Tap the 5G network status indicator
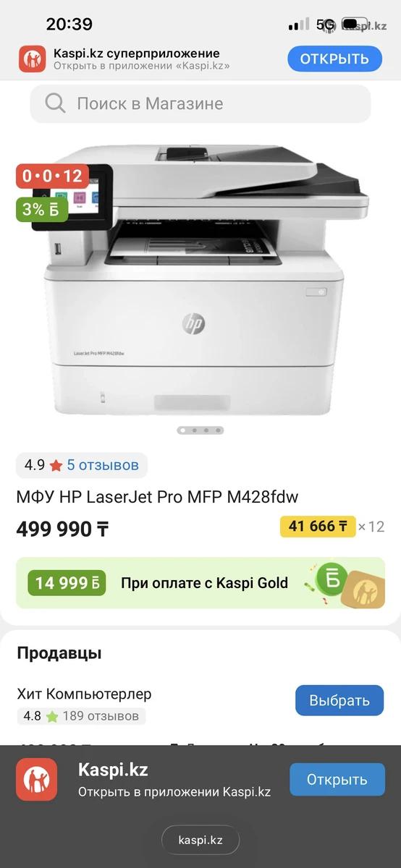Image resolution: width=401 pixels, height=868 pixels. [x=326, y=25]
